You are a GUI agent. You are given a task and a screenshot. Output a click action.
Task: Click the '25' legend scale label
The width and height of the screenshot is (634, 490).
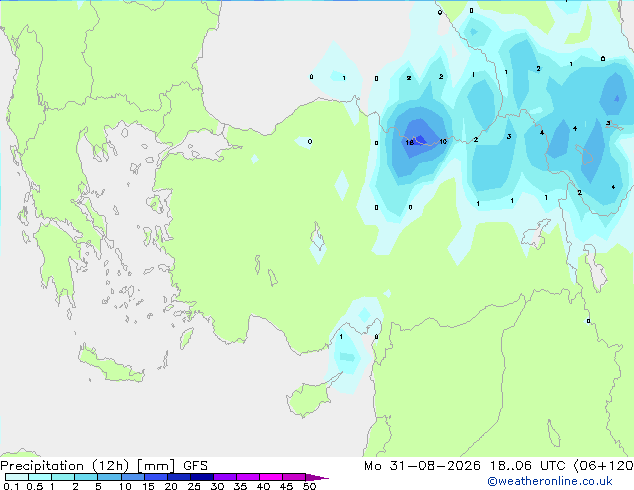tap(194, 486)
